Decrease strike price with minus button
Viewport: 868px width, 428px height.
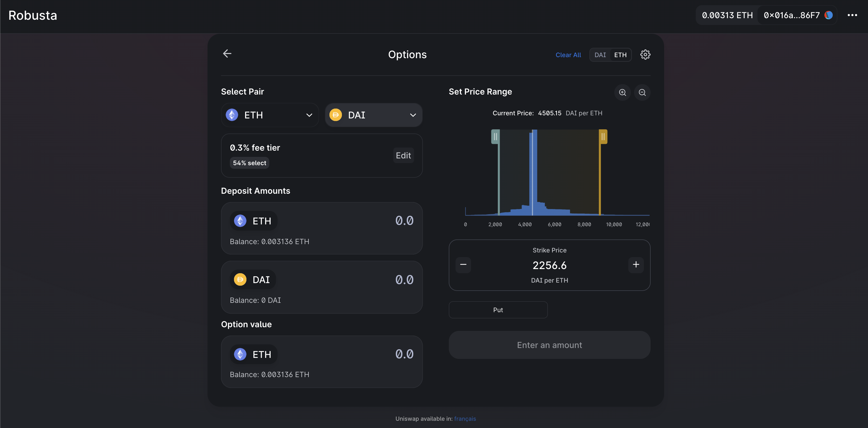[x=463, y=265]
